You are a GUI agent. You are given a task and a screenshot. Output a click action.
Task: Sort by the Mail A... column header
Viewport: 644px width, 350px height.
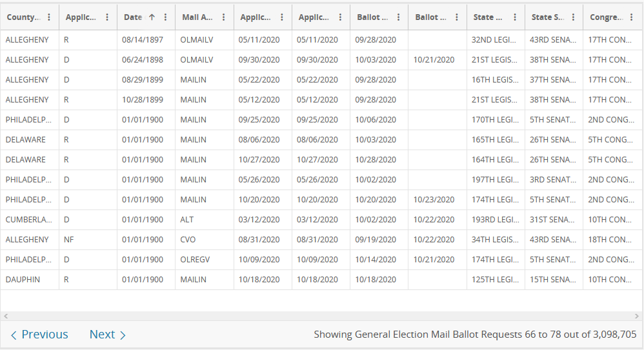(x=197, y=17)
